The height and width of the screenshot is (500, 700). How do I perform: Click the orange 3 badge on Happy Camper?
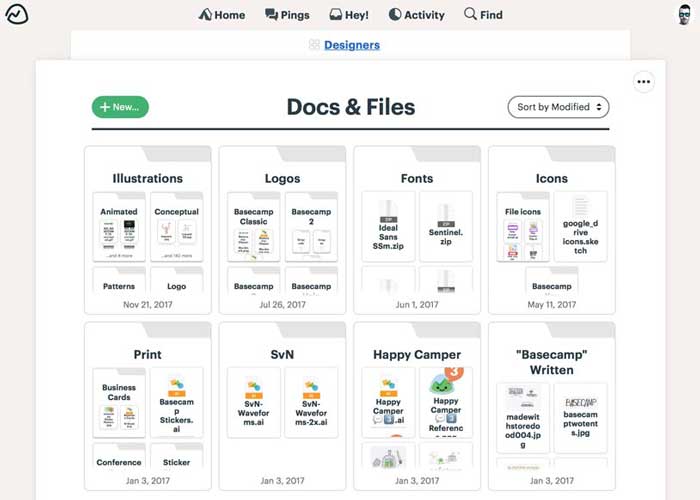coord(454,372)
